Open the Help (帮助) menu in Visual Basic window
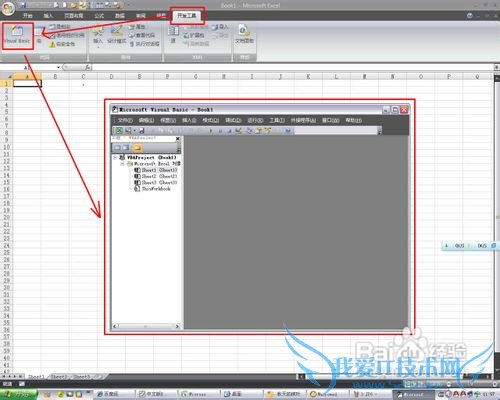 click(x=353, y=120)
